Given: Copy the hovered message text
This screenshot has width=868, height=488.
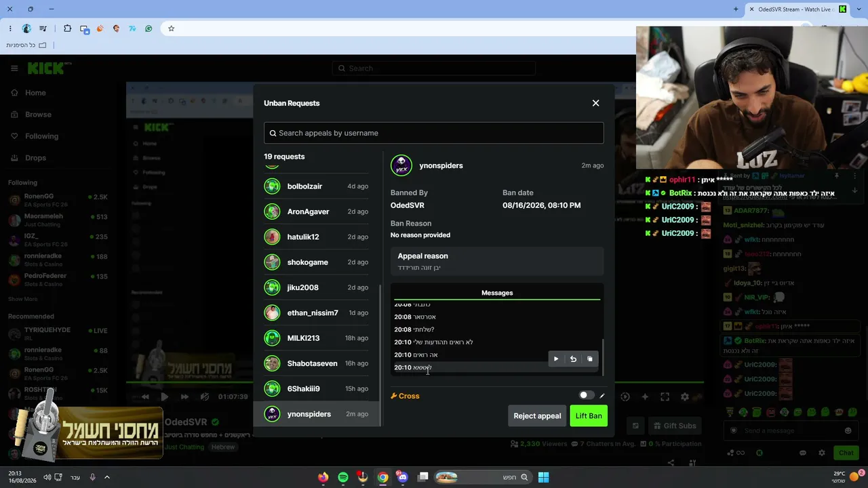Looking at the screenshot, I should click(590, 359).
